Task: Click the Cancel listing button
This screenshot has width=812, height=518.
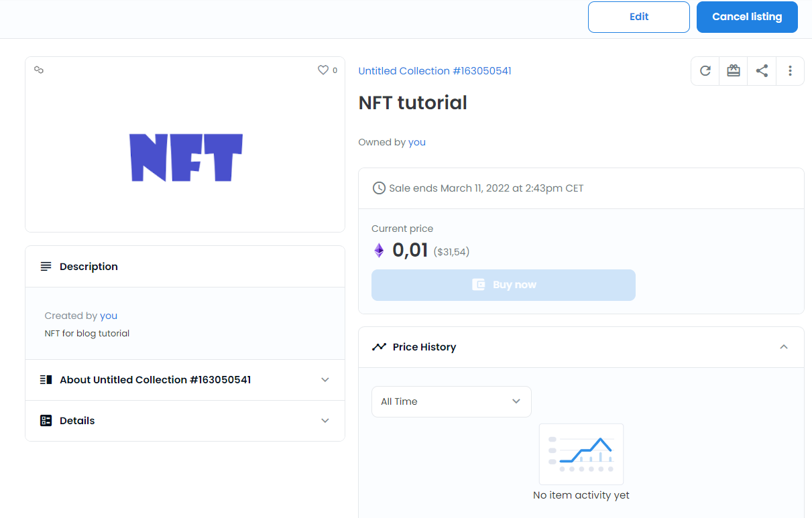Action: click(747, 17)
